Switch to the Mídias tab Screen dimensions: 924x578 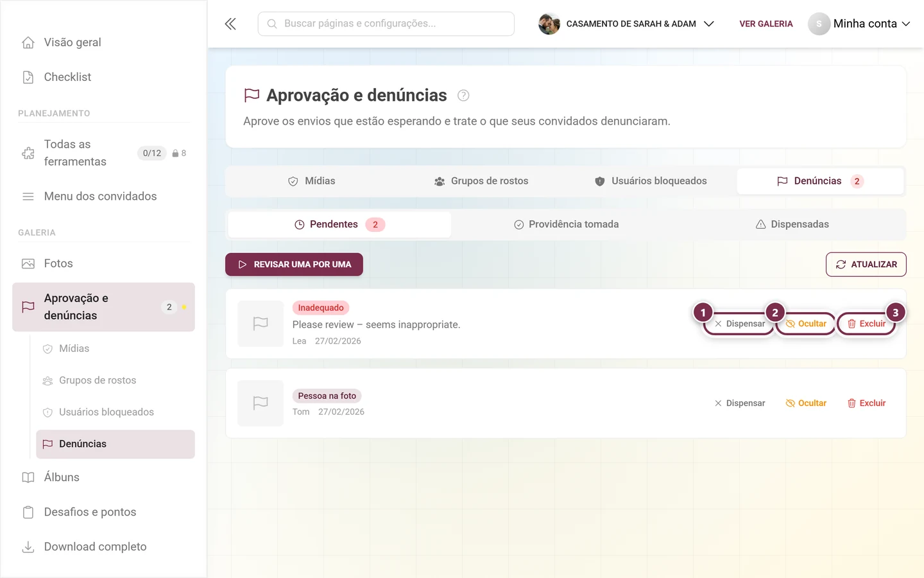(x=312, y=181)
